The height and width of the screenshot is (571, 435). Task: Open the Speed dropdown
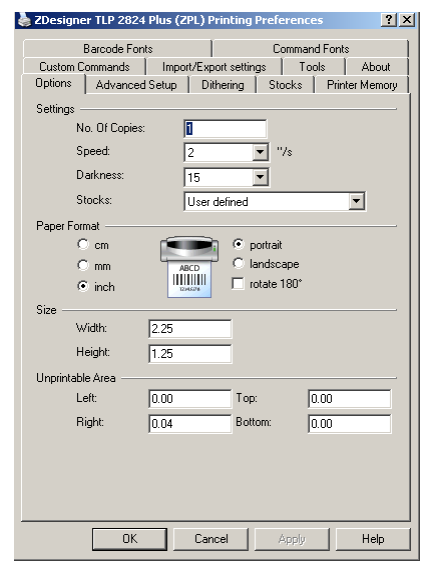click(260, 152)
